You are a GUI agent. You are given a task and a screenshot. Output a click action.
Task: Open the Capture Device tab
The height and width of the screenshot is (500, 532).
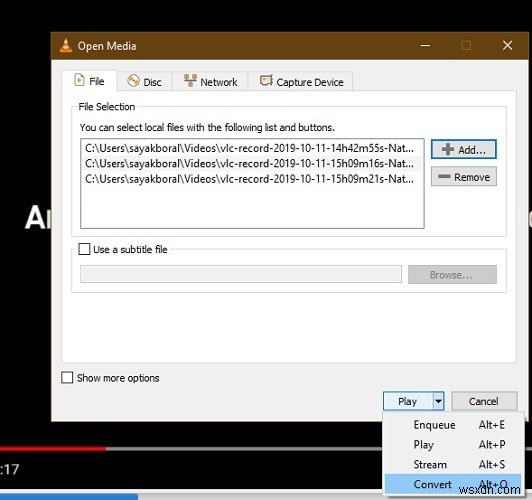[x=301, y=82]
